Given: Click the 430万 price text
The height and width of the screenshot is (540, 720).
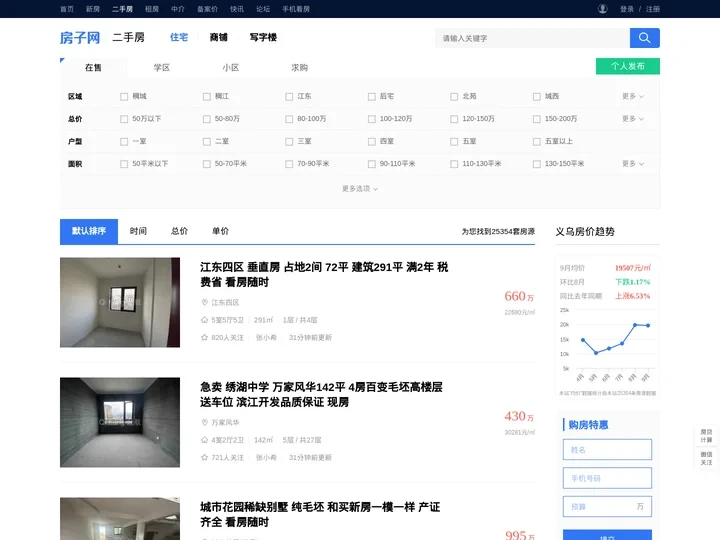Looking at the screenshot, I should pyautogui.click(x=519, y=416).
